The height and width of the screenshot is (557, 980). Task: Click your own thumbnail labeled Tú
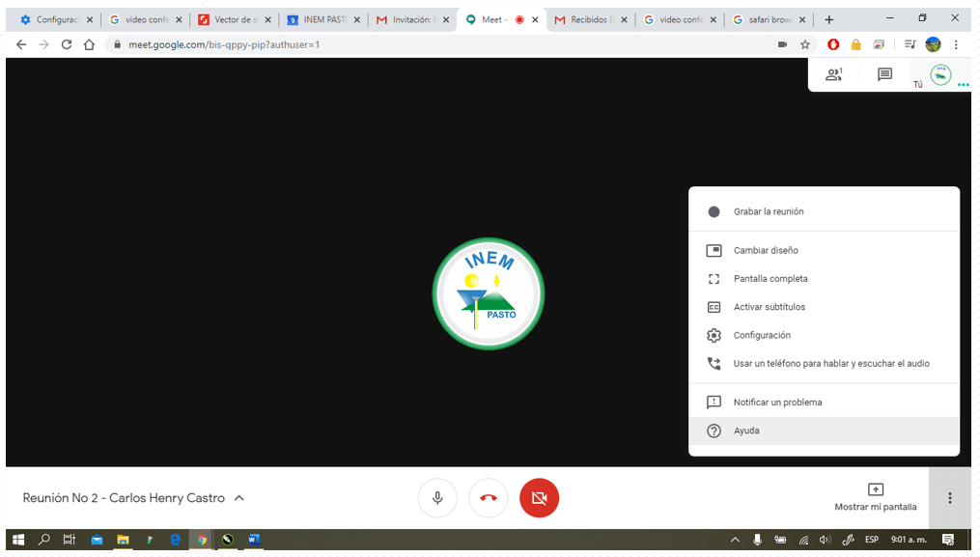(x=940, y=75)
